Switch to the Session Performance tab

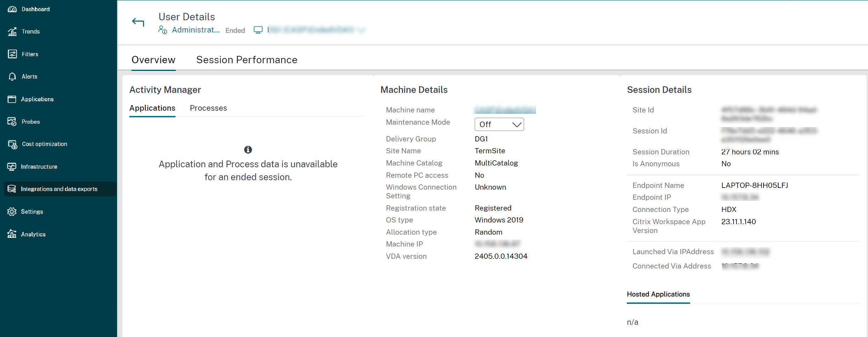click(247, 60)
